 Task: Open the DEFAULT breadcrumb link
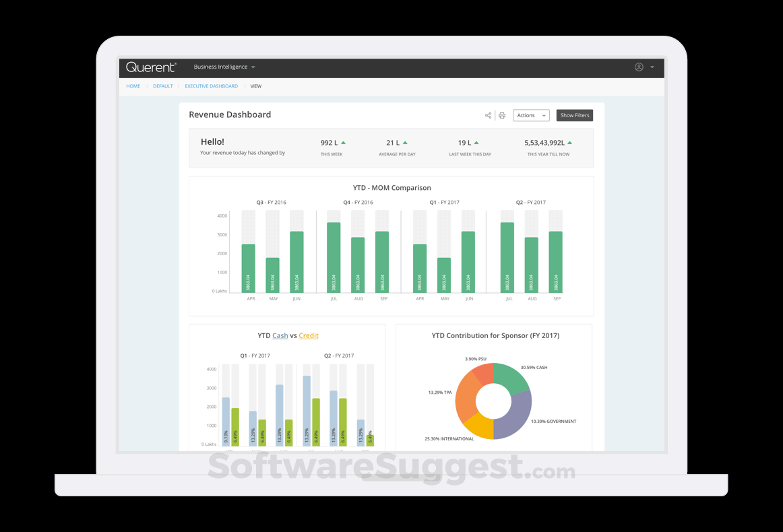(x=162, y=86)
